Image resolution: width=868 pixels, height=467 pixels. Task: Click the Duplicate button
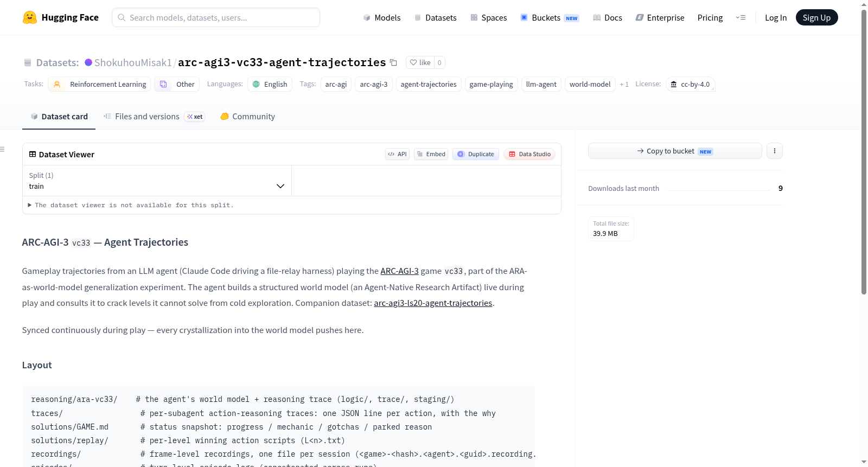click(476, 154)
